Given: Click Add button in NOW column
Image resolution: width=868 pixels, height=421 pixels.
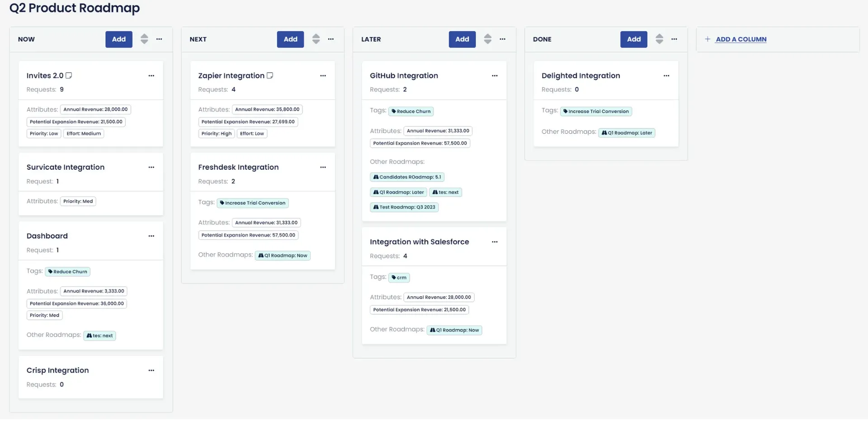Looking at the screenshot, I should [119, 39].
